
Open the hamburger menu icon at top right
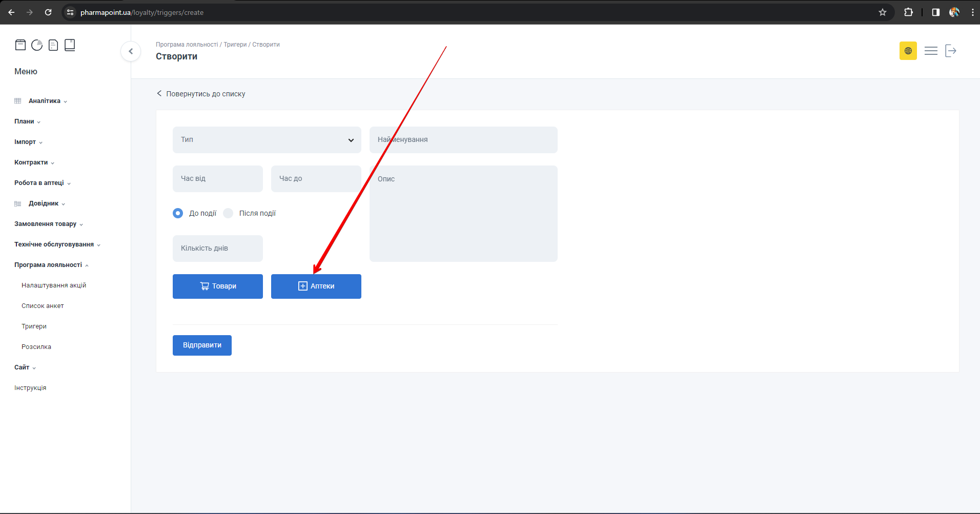click(x=931, y=51)
